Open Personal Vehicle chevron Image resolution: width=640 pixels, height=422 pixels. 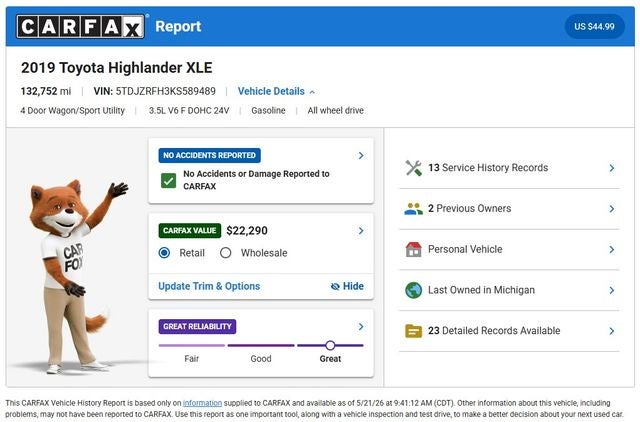611,249
